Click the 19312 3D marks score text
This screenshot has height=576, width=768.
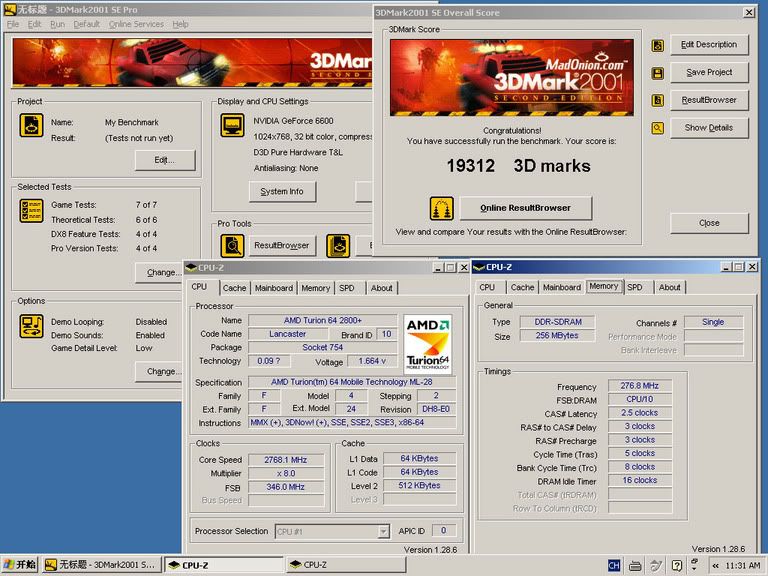pos(518,166)
